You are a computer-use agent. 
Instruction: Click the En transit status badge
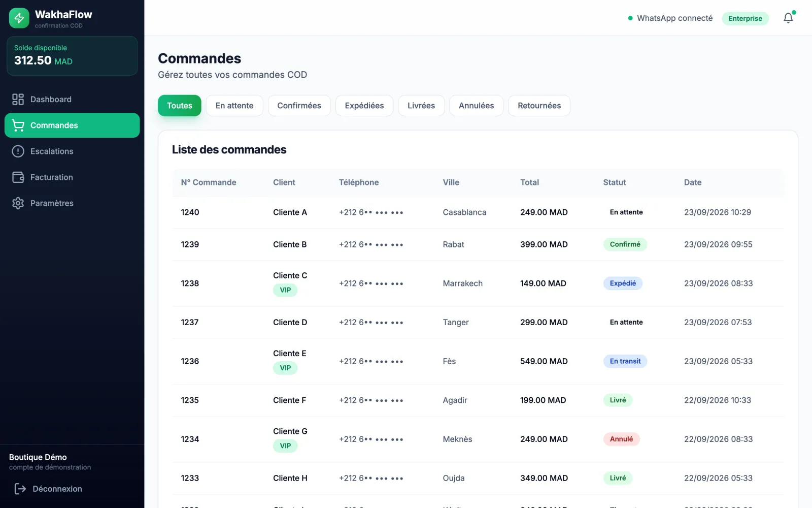[x=625, y=361]
